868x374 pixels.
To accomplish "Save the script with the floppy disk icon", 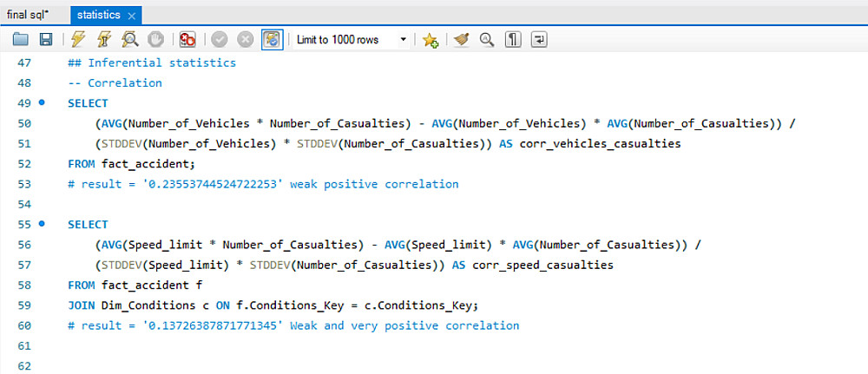I will (45, 40).
